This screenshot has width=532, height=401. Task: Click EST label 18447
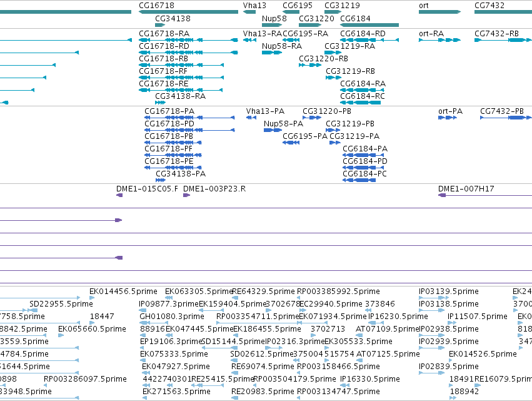point(102,317)
